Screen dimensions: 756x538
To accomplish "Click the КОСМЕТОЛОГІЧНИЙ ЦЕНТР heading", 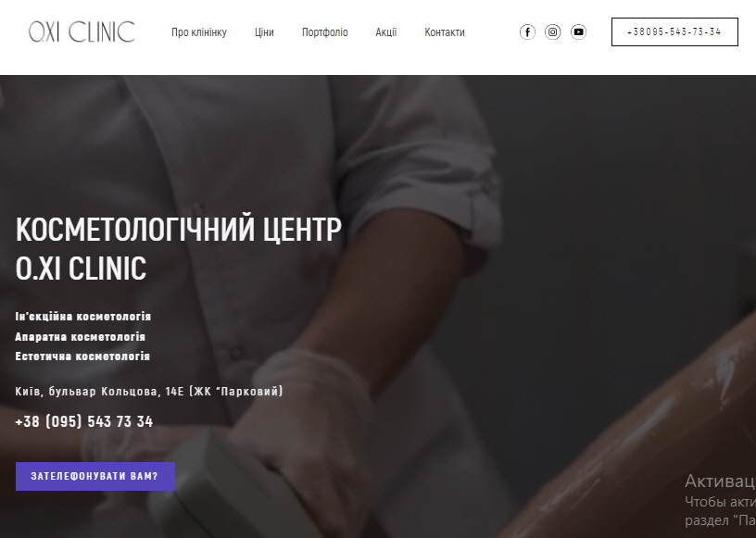I will [x=179, y=229].
